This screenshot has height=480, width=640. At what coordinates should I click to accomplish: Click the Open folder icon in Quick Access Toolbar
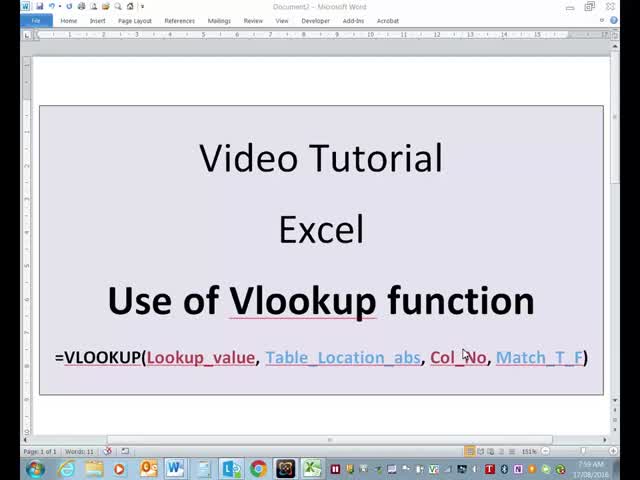pos(106,6)
